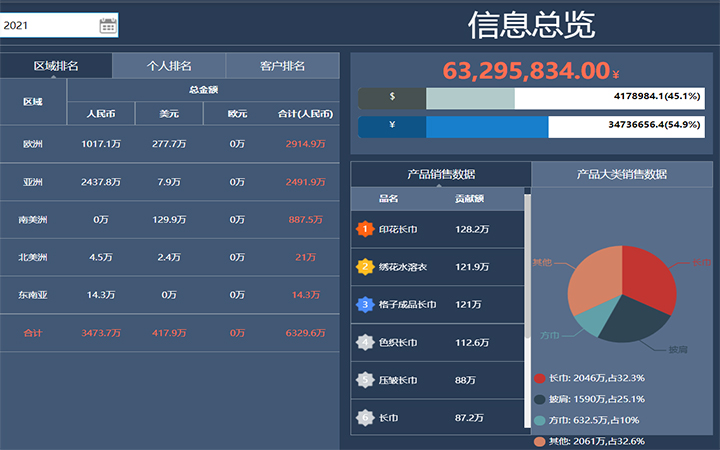This screenshot has height=450, width=720.
Task: Open the 产品销售数据 tab
Action: [x=441, y=174]
